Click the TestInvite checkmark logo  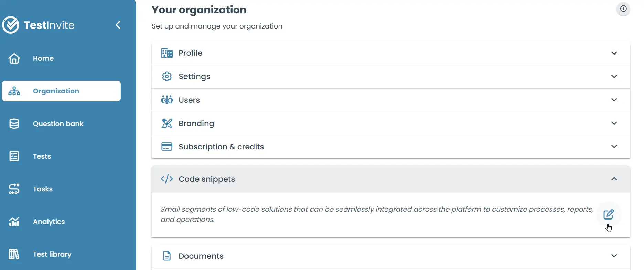(11, 25)
